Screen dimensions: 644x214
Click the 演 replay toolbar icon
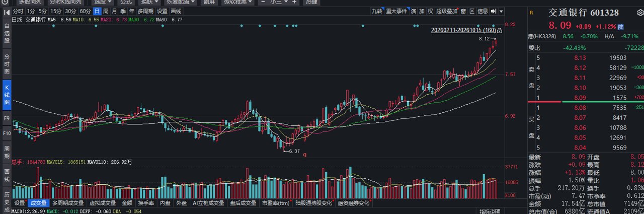tap(413, 11)
